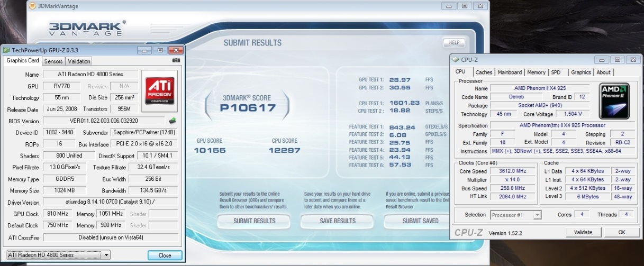Click the Shaders 800 Unified value
The width and height of the screenshot is (644, 266).
69,155
